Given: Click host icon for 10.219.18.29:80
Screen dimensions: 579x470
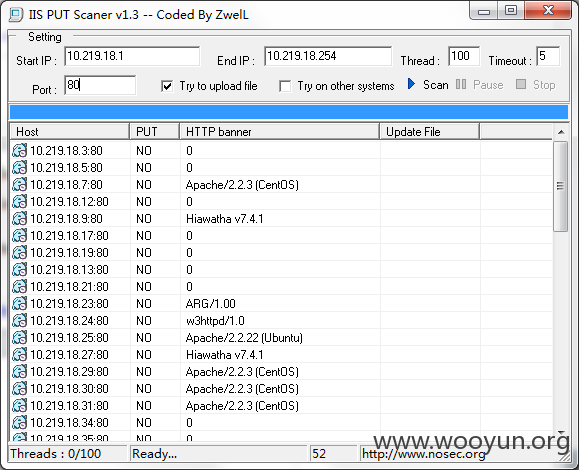Looking at the screenshot, I should click(20, 371).
